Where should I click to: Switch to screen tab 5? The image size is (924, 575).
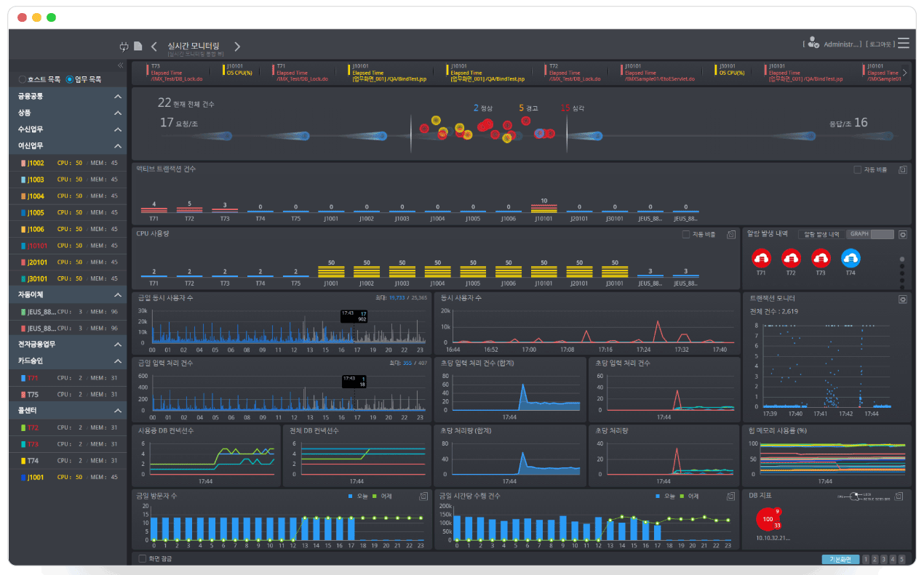[901, 559]
